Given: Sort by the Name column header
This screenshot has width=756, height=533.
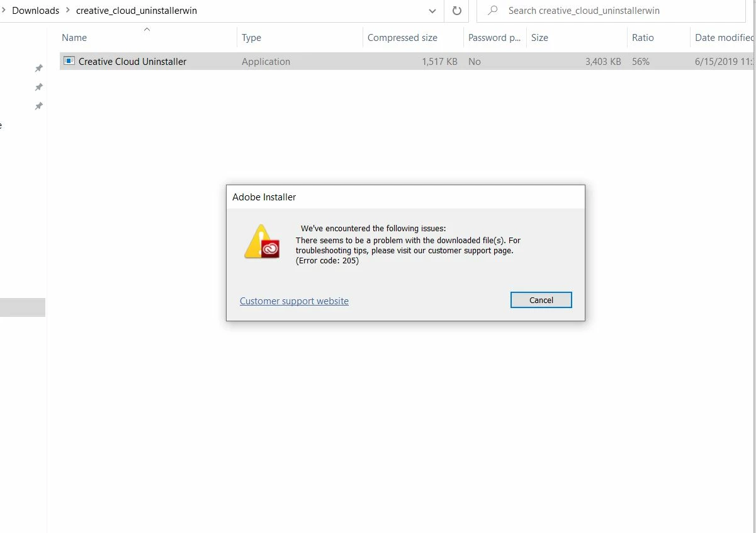Looking at the screenshot, I should (x=74, y=38).
